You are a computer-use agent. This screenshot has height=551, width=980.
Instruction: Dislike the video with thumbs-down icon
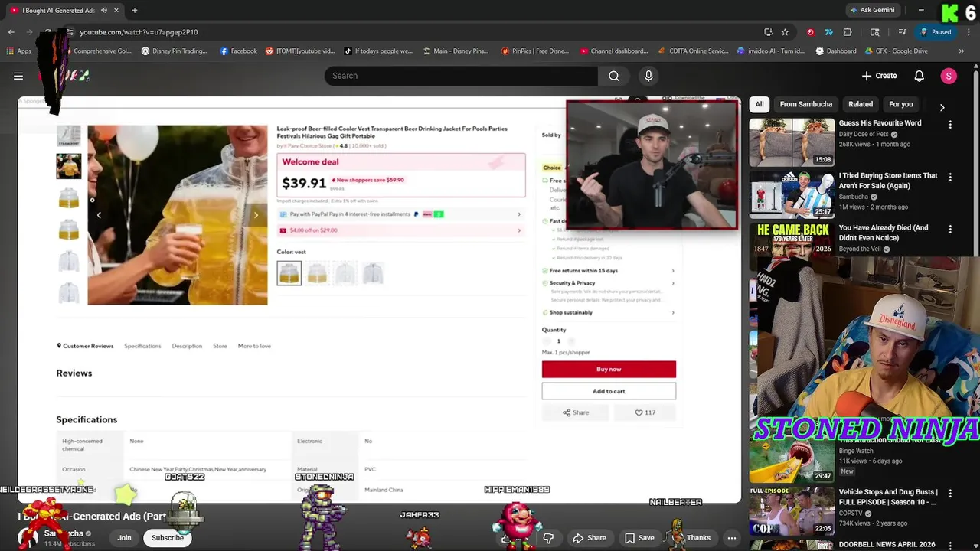548,538
